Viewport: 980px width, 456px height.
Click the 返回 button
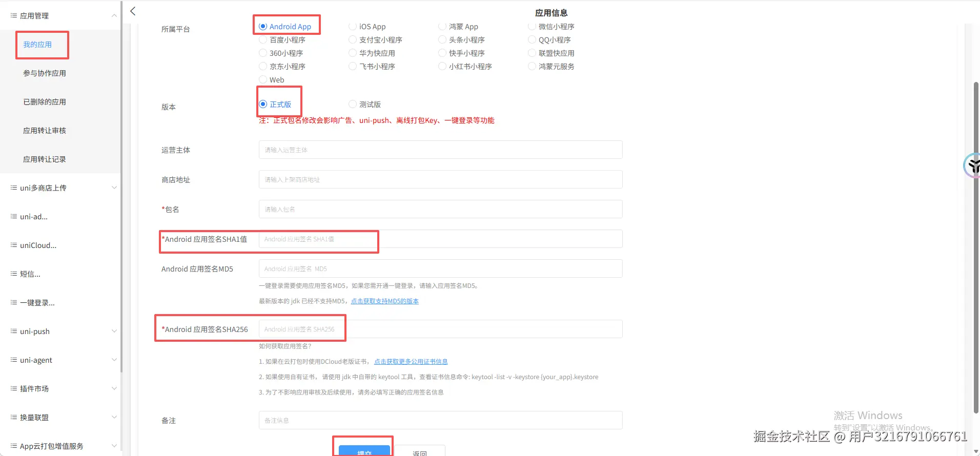(420, 450)
